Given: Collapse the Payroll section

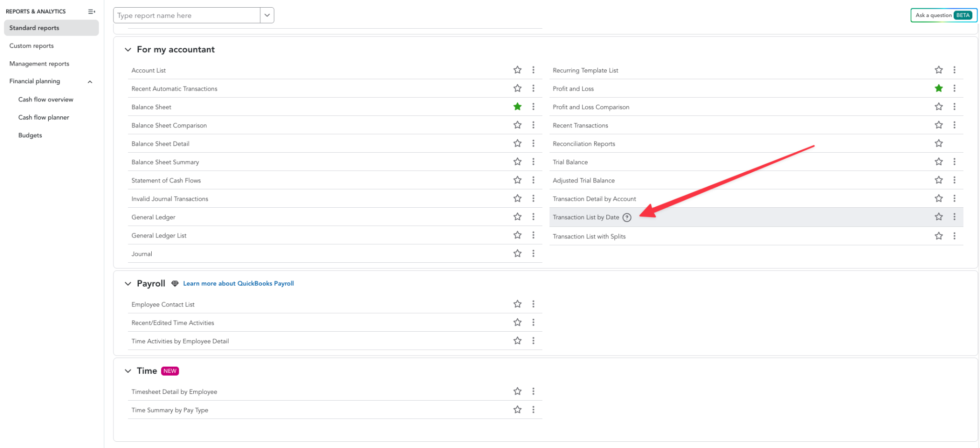Looking at the screenshot, I should [x=128, y=284].
